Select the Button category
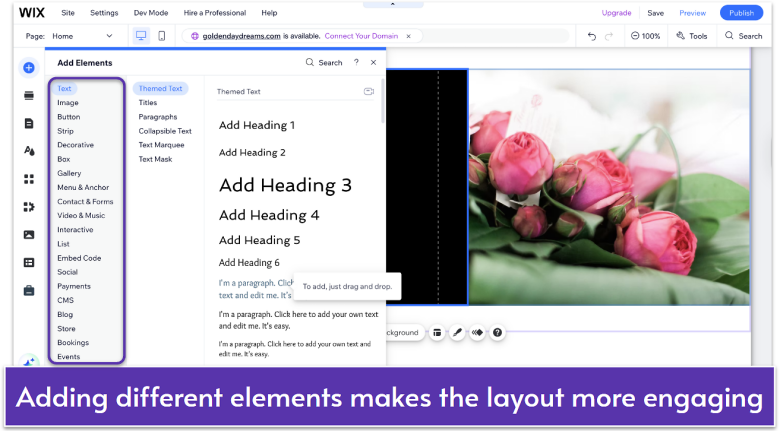 pos(69,116)
